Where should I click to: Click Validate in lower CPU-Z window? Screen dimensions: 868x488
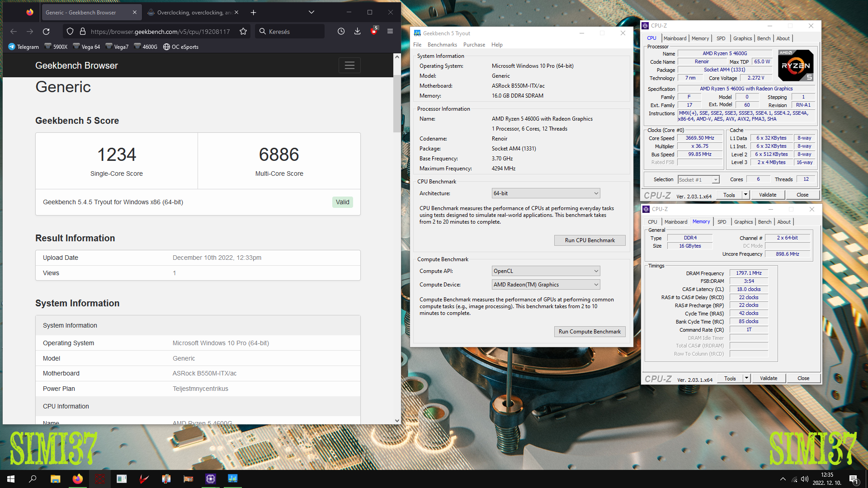769,378
